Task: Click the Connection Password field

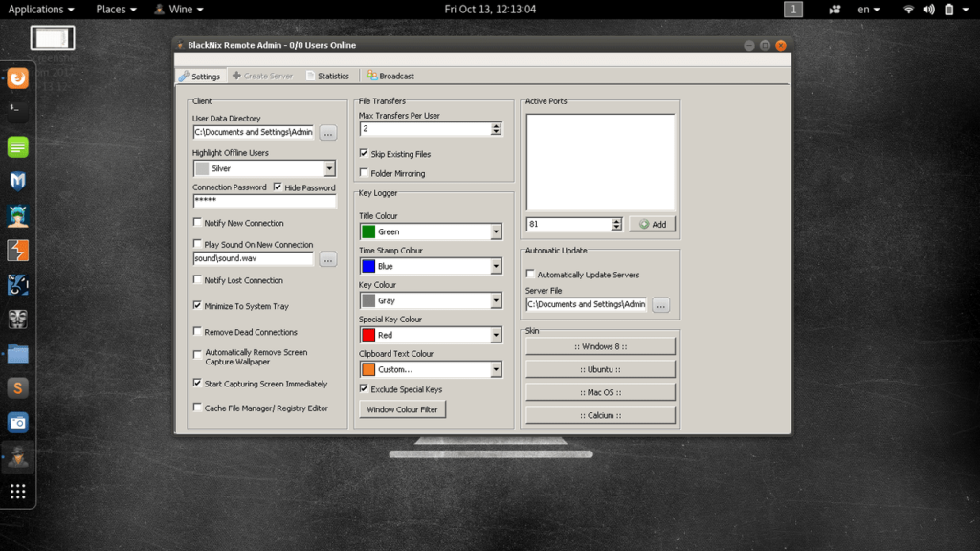Action: point(264,201)
